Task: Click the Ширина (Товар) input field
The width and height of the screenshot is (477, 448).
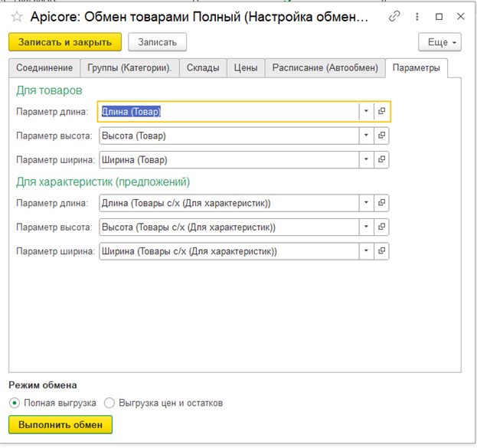Action: coord(229,159)
